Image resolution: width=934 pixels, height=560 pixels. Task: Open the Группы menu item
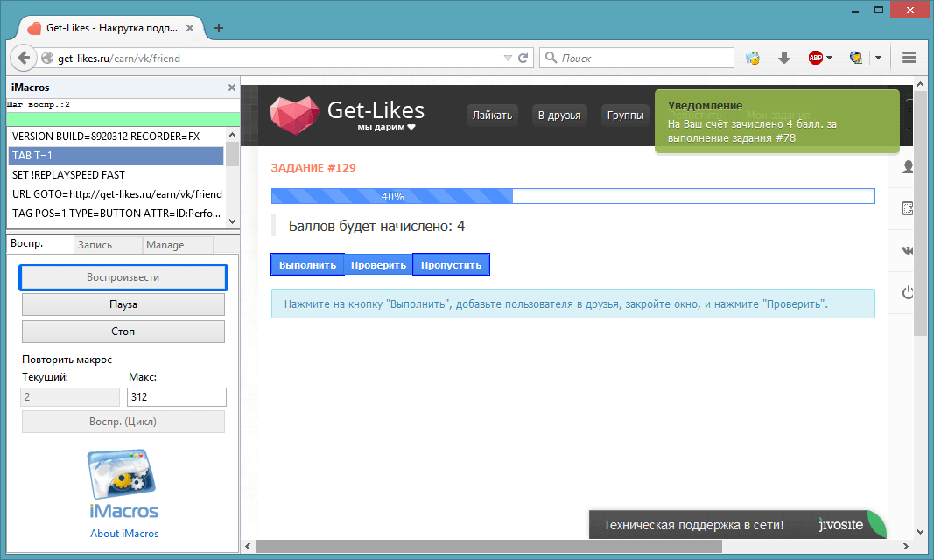point(625,115)
